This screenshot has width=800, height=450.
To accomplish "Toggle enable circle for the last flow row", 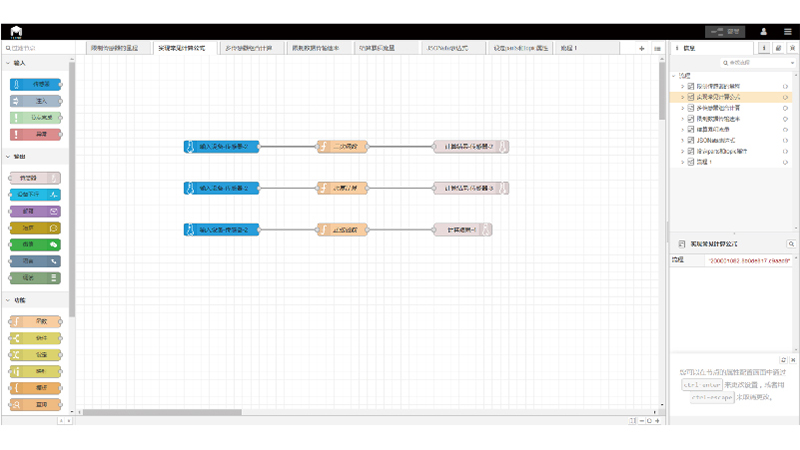I will 785,162.
